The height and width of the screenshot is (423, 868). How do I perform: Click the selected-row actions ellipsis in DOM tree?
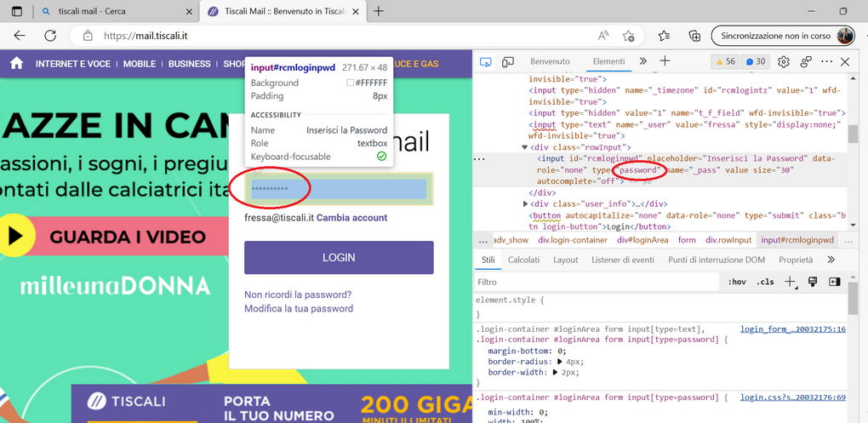[480, 159]
